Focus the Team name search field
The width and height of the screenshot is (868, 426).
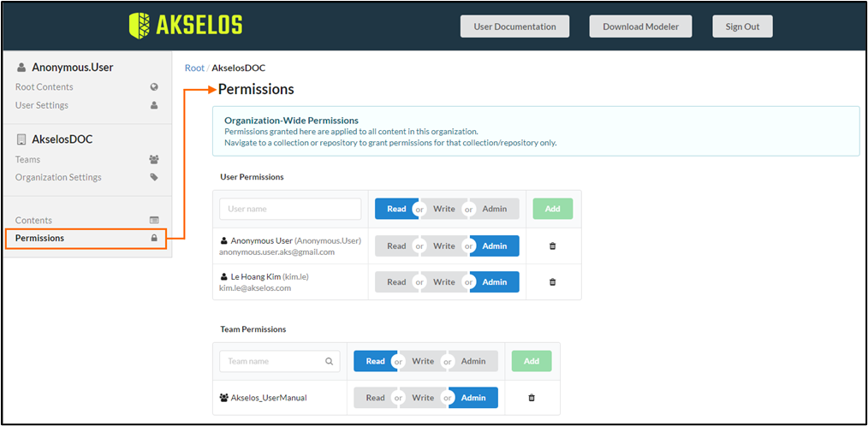(x=280, y=361)
